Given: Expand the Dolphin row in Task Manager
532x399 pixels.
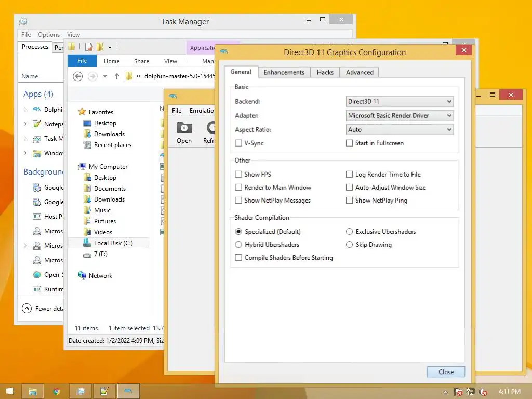Looking at the screenshot, I should 25,109.
